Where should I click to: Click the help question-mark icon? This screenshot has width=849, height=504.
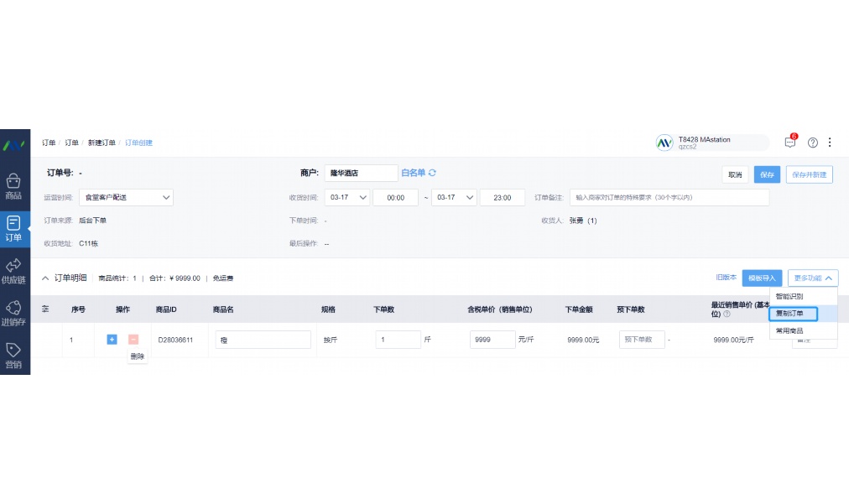(812, 143)
